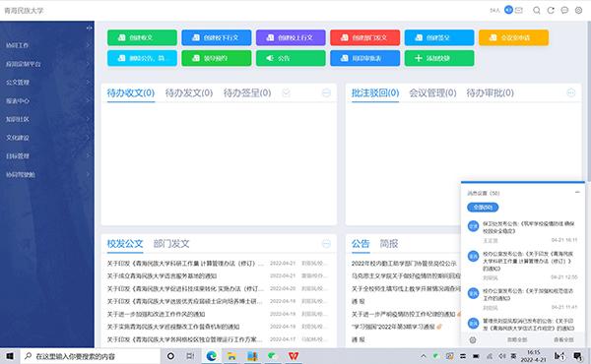The height and width of the screenshot is (364, 591).
Task: Expand the 协同工作 sidebar menu
Action: (47, 45)
